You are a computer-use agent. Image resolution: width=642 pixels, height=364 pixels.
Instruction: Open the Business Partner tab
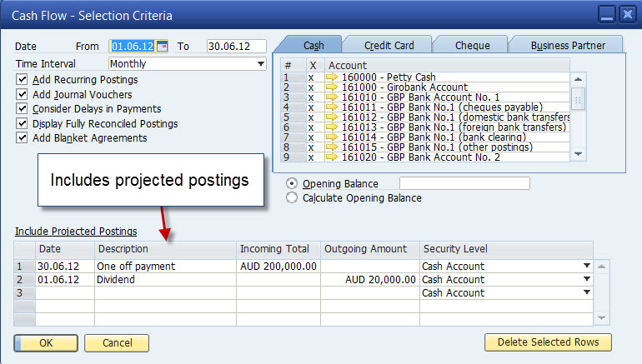click(567, 45)
